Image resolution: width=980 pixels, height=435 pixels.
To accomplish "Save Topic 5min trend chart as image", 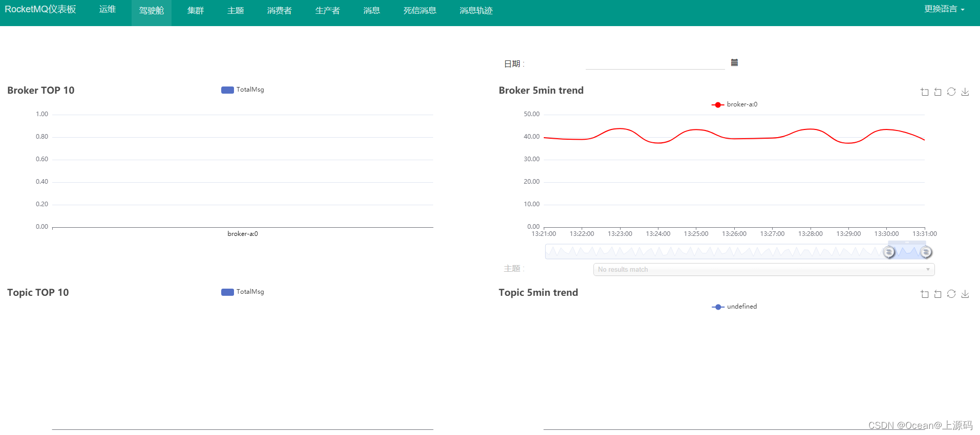I will [x=965, y=294].
